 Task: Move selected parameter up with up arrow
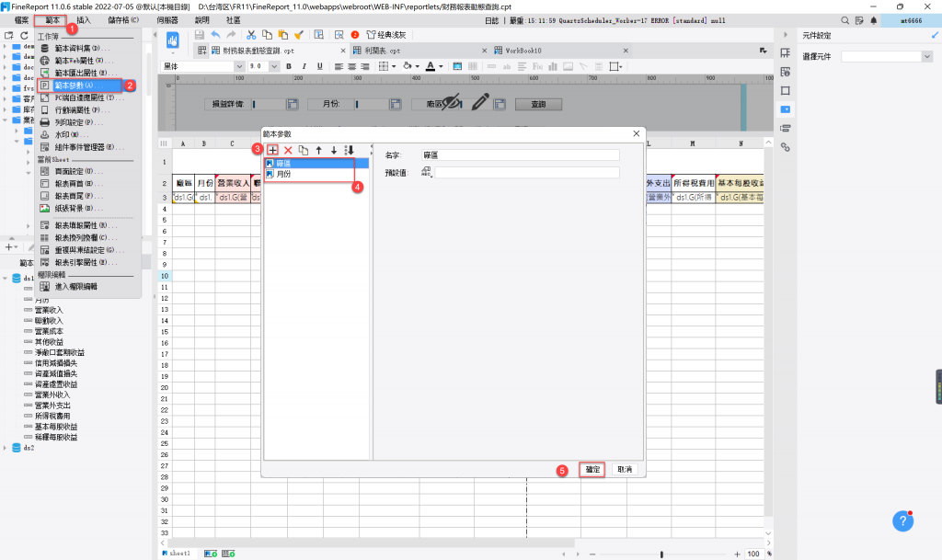tap(319, 150)
